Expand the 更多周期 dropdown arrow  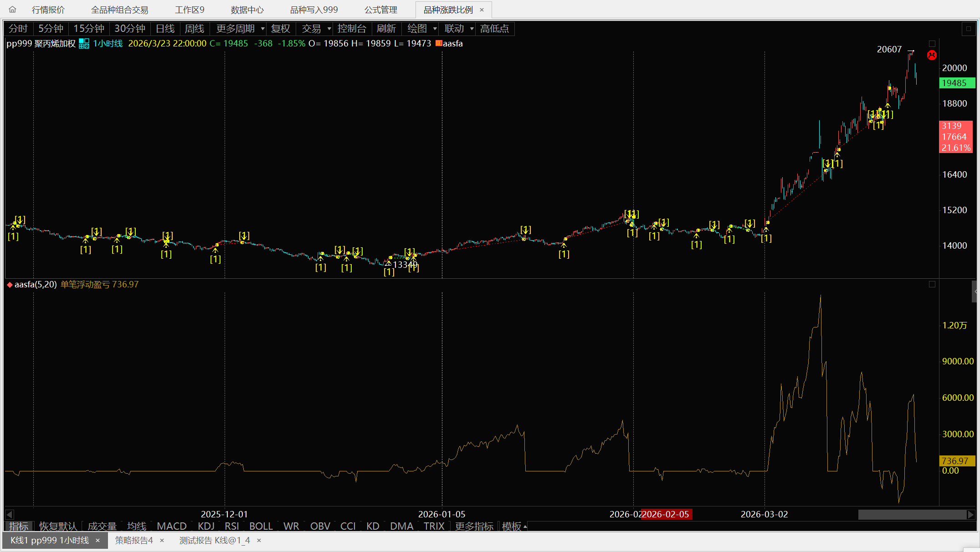[263, 29]
